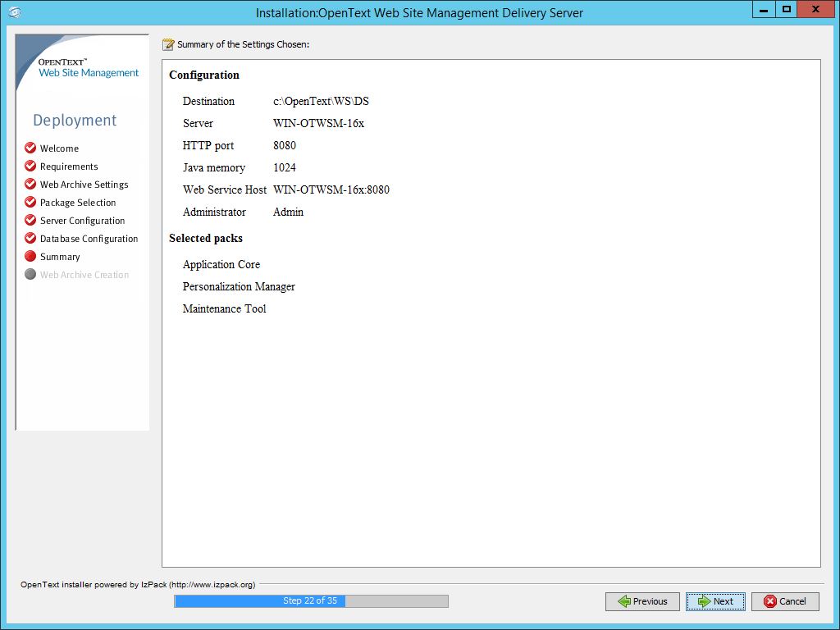The width and height of the screenshot is (840, 630).
Task: Click the destination path c:\OpenText\WS\DS
Action: pos(321,101)
